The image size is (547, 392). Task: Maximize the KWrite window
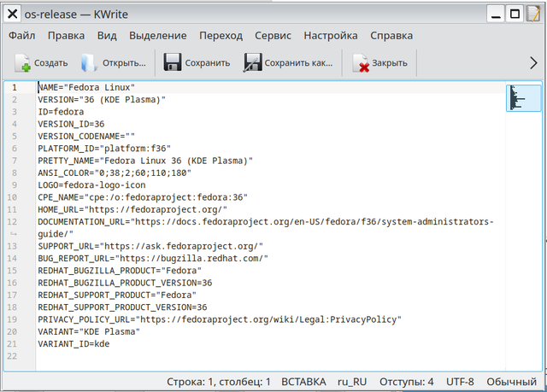[515, 15]
